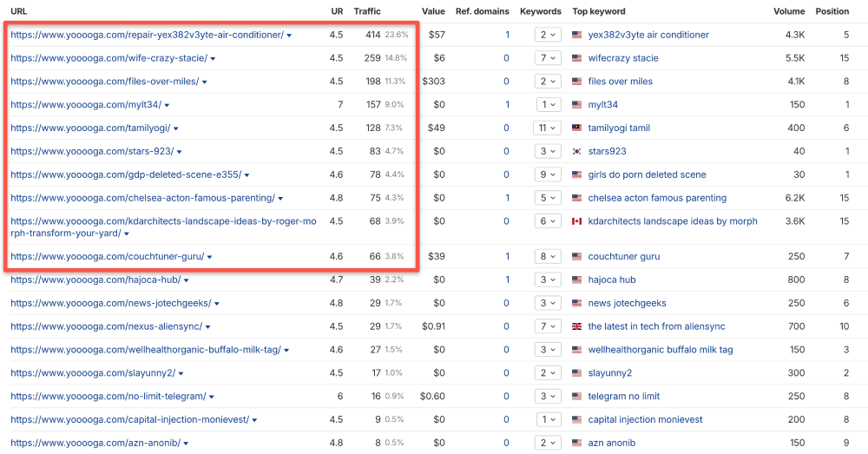Image resolution: width=868 pixels, height=454 pixels.
Task: Click top keyword 'telegram no limit'
Action: pos(624,396)
